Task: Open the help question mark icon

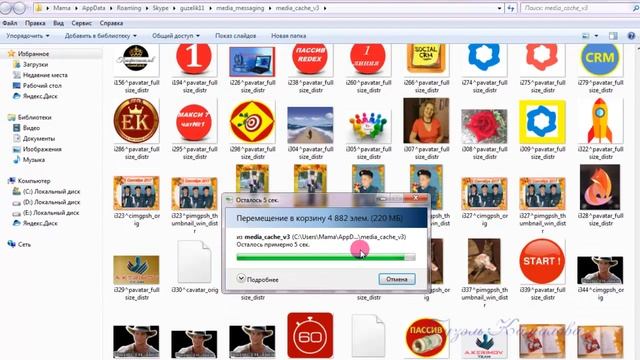Action: tap(631, 36)
